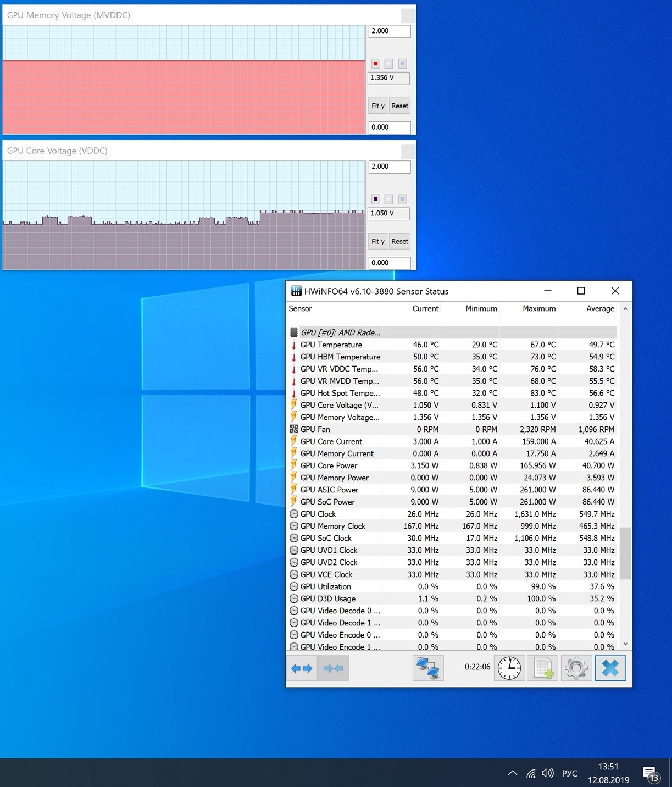Click the sensor list scroll up arrow
This screenshot has width=672, height=787.
pyautogui.click(x=625, y=309)
